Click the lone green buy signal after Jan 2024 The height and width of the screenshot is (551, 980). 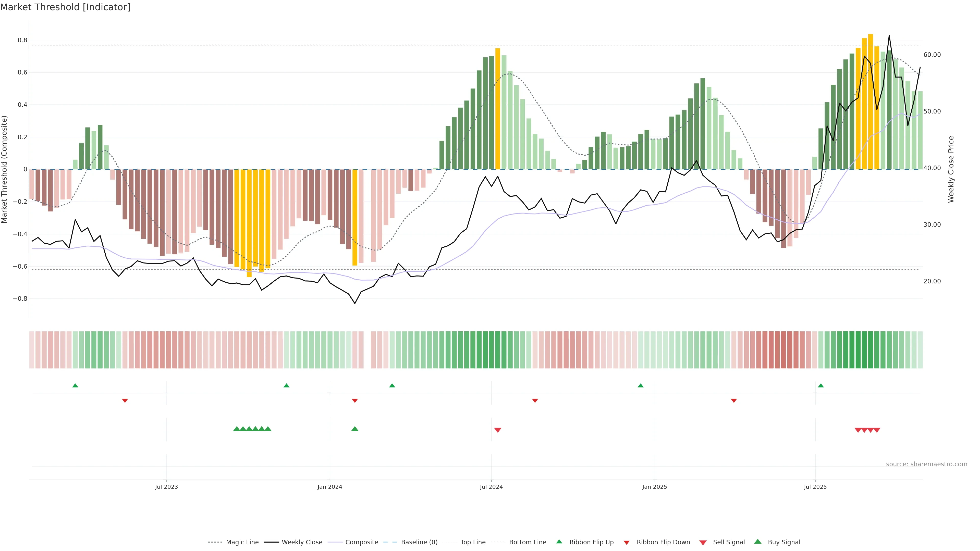[355, 429]
